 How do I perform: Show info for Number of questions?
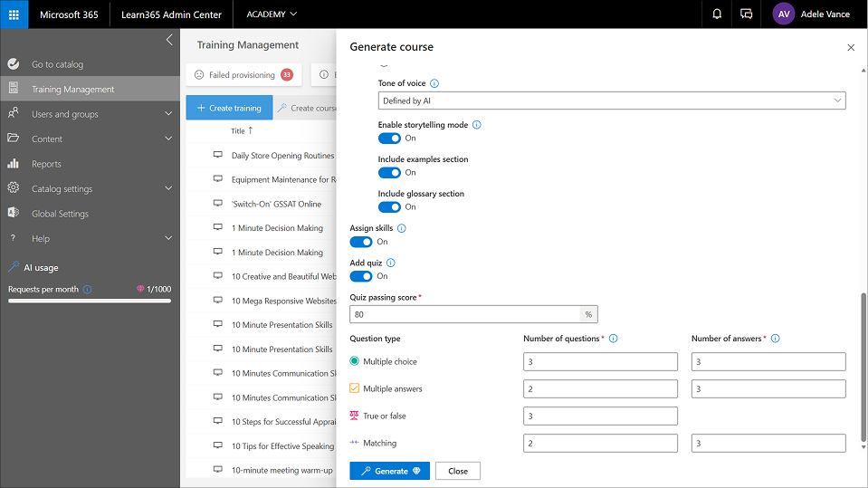click(614, 339)
